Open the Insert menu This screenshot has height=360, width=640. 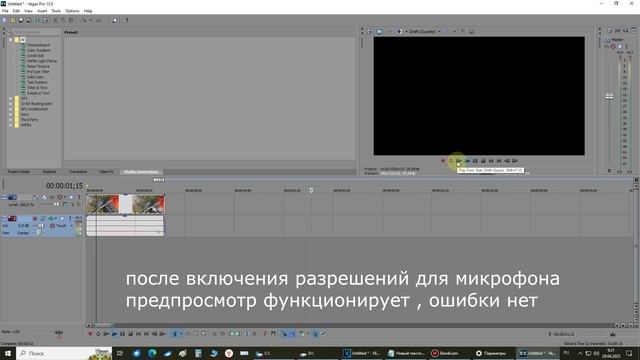tap(42, 11)
